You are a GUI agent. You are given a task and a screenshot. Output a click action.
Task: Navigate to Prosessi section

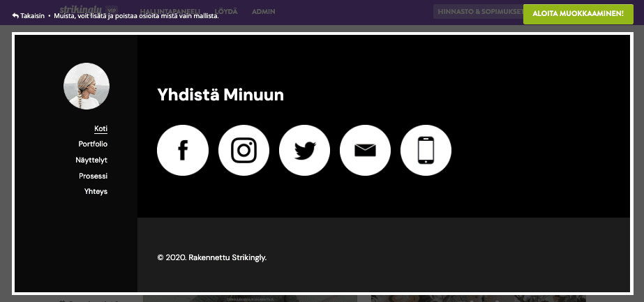[93, 176]
